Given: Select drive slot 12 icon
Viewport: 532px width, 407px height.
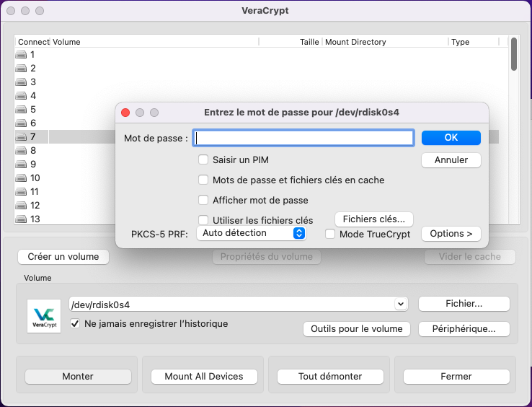Looking at the screenshot, I should click(21, 205).
